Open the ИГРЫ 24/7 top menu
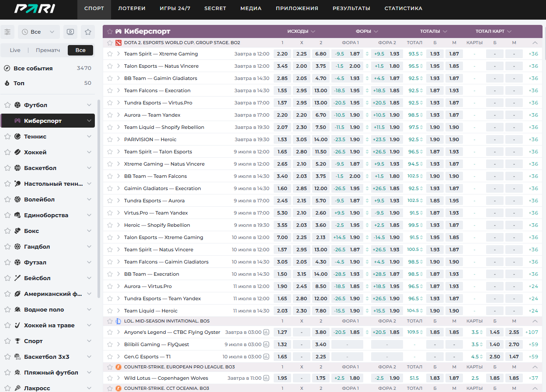Viewport: 546px width, 392px height. [x=175, y=8]
